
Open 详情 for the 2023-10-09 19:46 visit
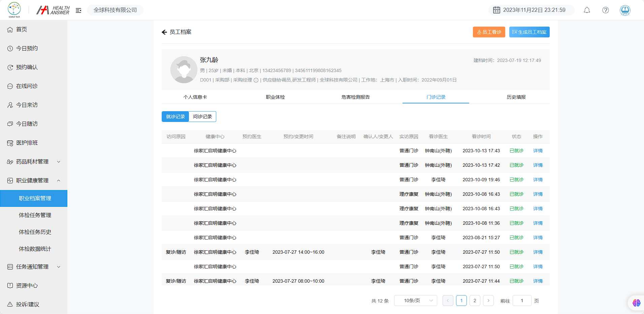click(x=538, y=180)
